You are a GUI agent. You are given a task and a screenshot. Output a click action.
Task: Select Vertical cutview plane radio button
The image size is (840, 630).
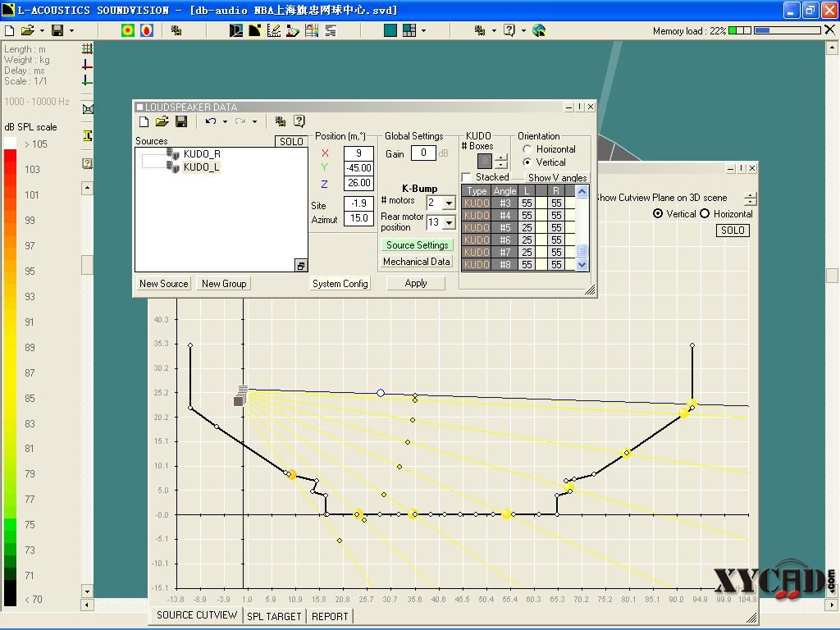point(658,214)
